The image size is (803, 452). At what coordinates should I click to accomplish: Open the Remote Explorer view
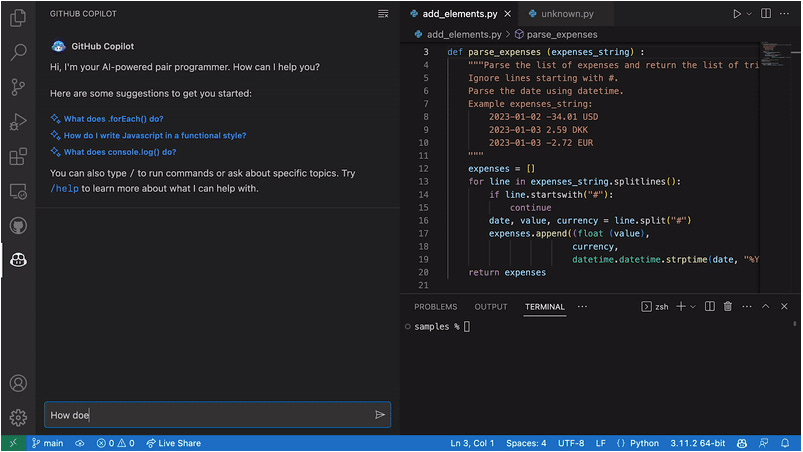coord(18,191)
